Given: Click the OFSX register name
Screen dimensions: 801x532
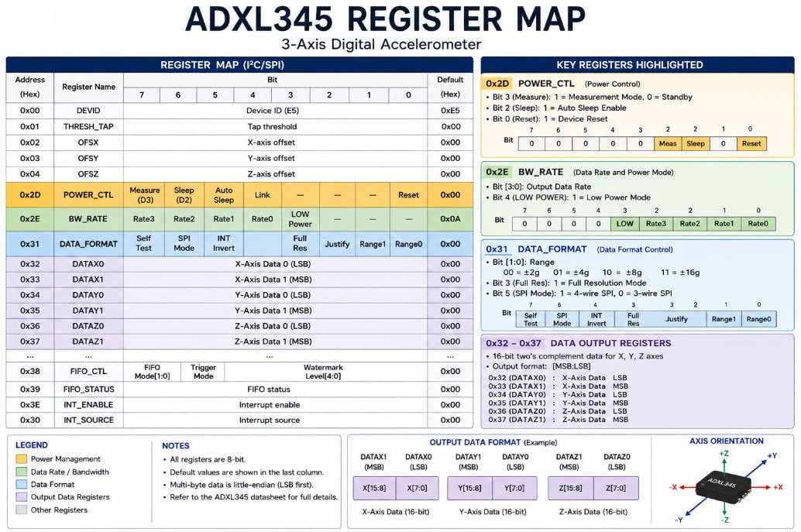Looking at the screenshot, I should tap(88, 142).
